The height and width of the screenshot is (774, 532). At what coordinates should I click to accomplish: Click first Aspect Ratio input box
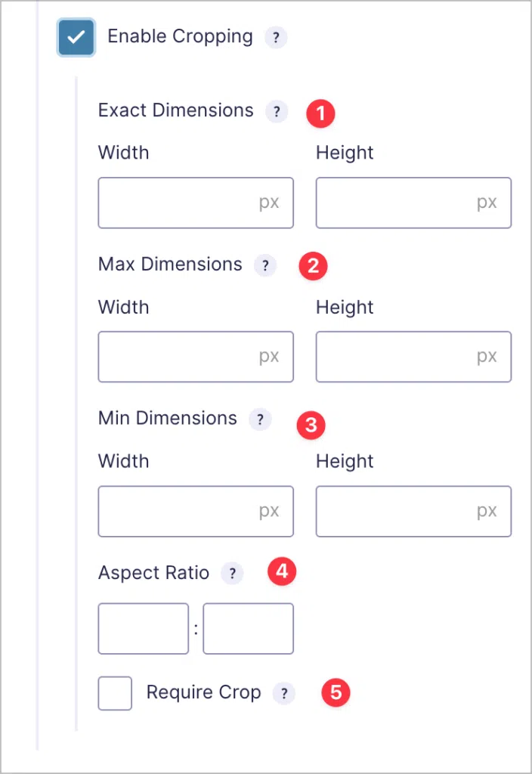144,628
